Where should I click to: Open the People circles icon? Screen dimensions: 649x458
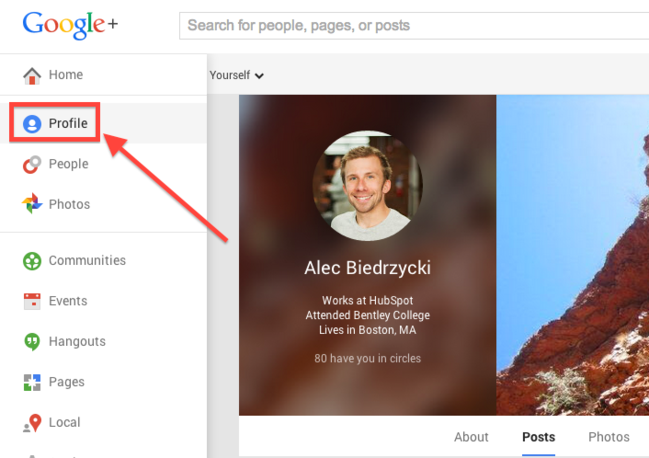pos(32,165)
